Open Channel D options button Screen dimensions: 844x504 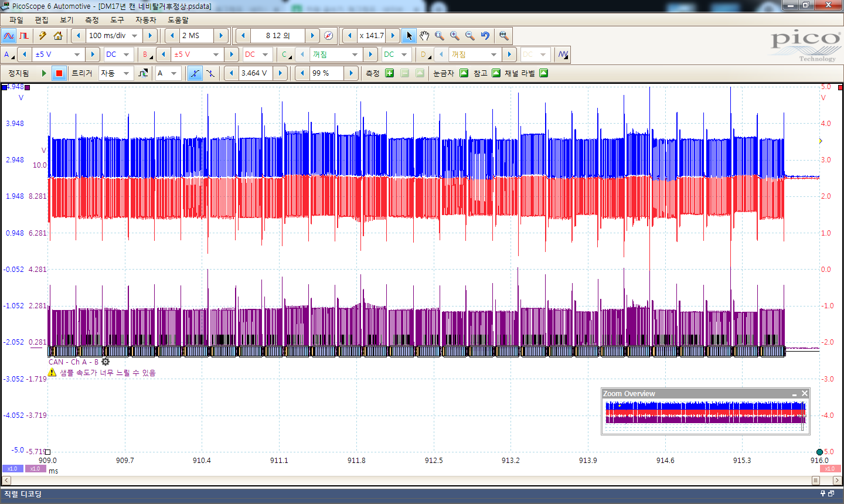[x=425, y=55]
